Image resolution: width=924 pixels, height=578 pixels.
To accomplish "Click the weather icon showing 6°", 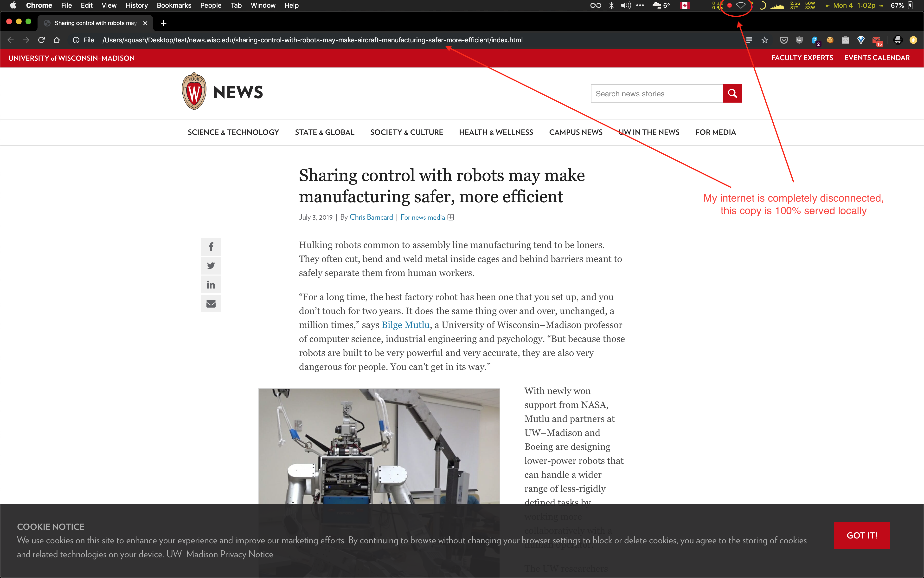I will coord(661,5).
